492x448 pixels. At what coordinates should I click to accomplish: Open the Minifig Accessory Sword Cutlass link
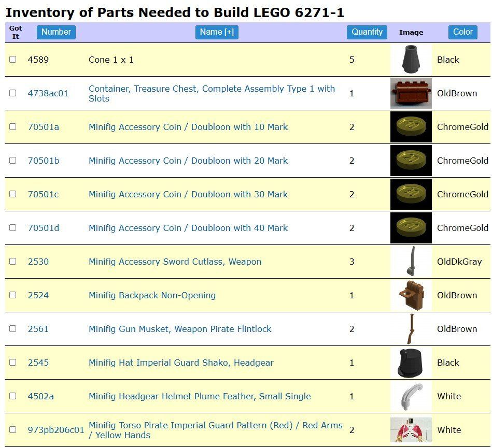pos(175,262)
